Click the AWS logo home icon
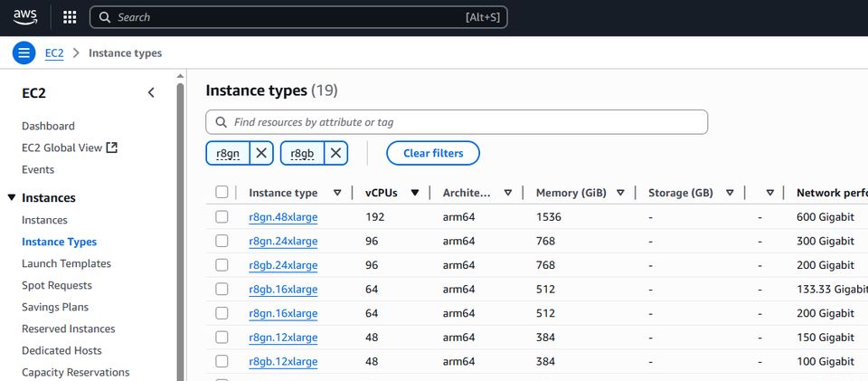This screenshot has width=868, height=381. (25, 17)
